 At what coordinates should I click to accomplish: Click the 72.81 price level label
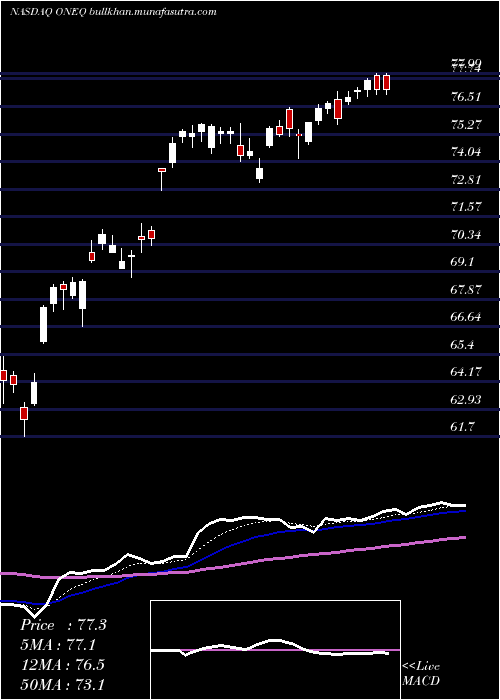[466, 179]
